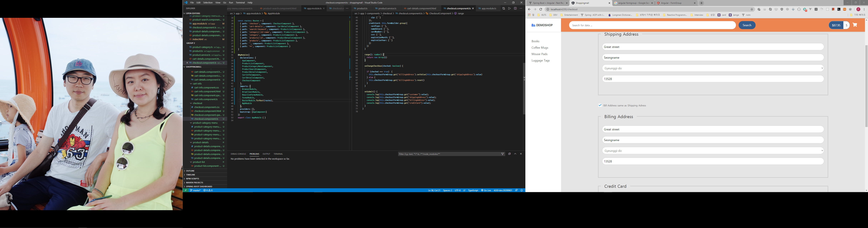The height and width of the screenshot is (228, 868).
Task: Click the web page vertical scrollbar
Action: click(866, 86)
